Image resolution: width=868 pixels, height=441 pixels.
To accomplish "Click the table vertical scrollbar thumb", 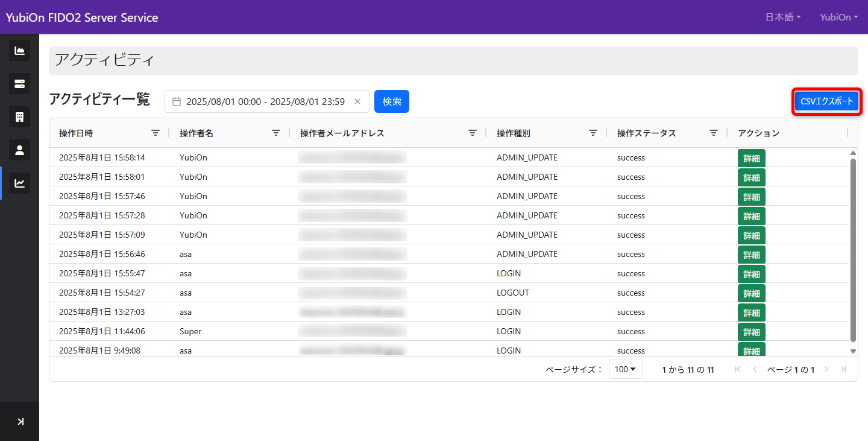I will (x=853, y=249).
